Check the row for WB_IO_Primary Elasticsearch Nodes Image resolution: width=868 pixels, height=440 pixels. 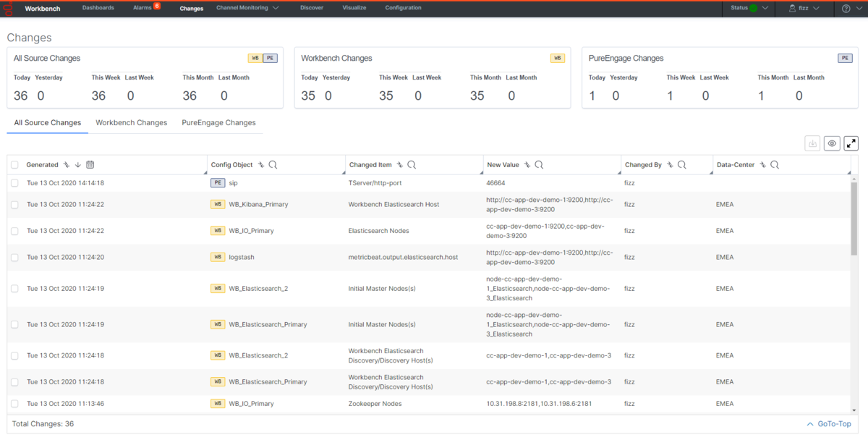(x=15, y=231)
